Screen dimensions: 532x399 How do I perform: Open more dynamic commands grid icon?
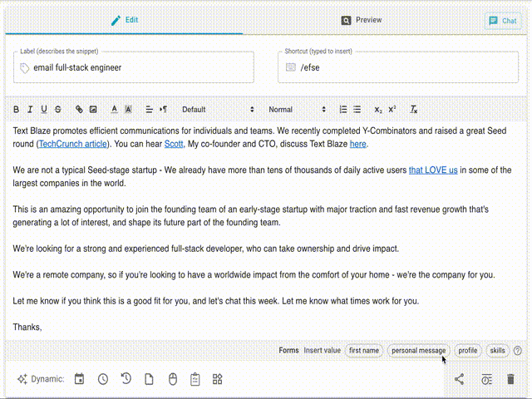click(x=217, y=379)
